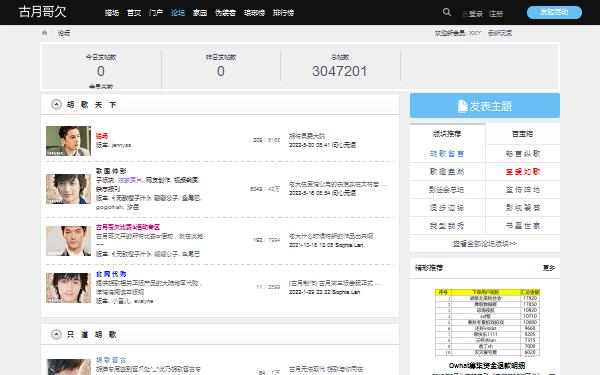Open the 首页 nav item

point(134,13)
